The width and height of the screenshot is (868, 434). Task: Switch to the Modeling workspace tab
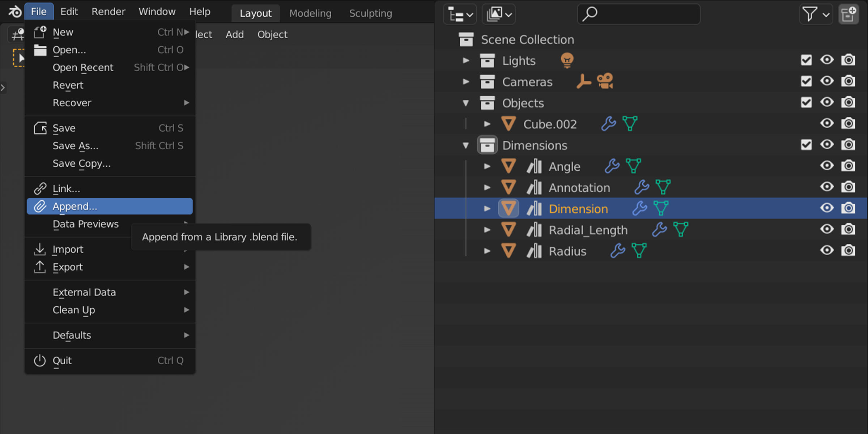[310, 13]
